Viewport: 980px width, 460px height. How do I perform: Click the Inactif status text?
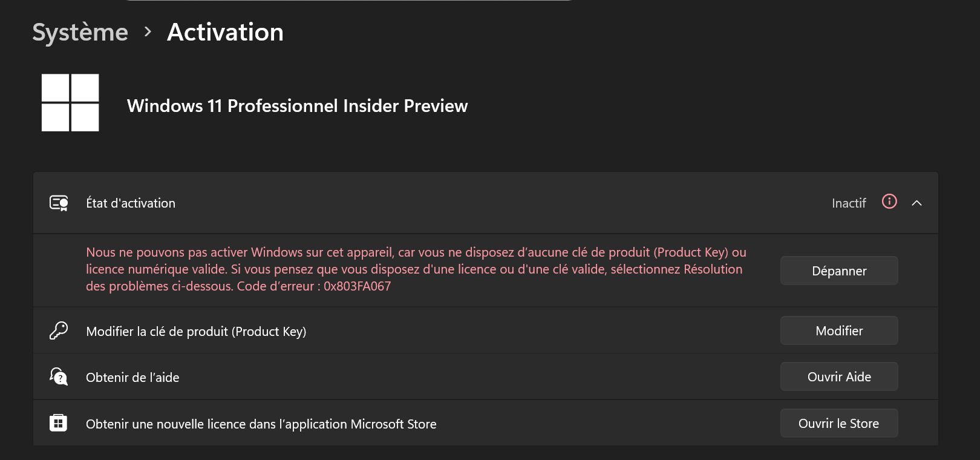click(x=849, y=203)
